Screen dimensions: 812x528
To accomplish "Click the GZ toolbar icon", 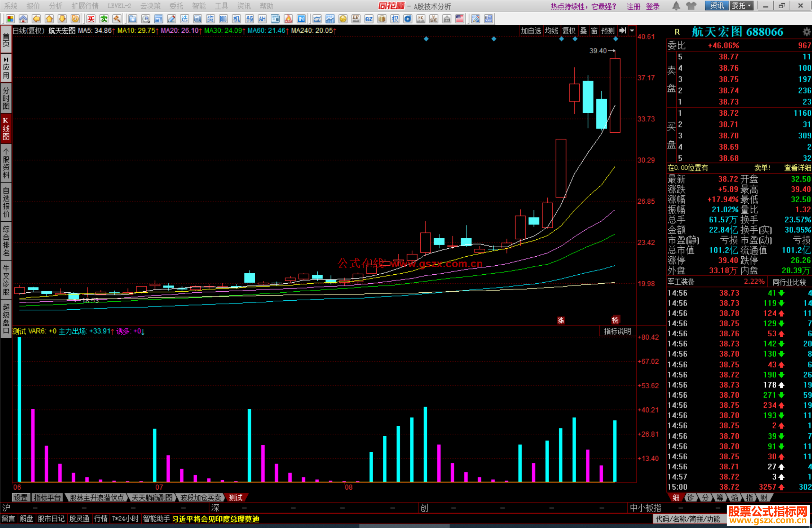I will tap(369, 19).
